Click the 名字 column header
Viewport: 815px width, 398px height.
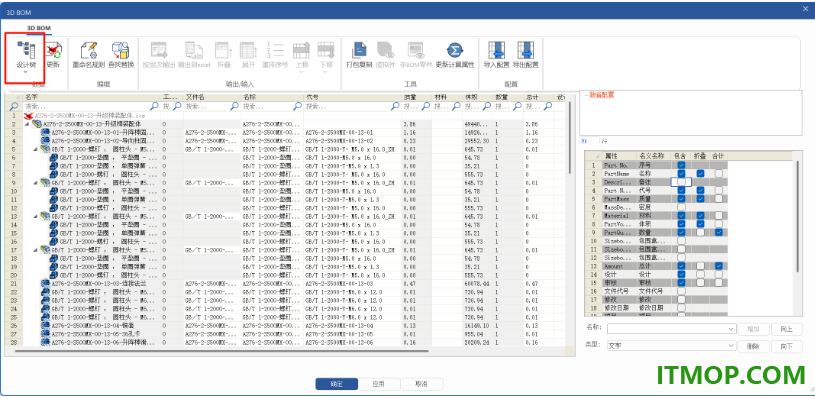(x=91, y=97)
